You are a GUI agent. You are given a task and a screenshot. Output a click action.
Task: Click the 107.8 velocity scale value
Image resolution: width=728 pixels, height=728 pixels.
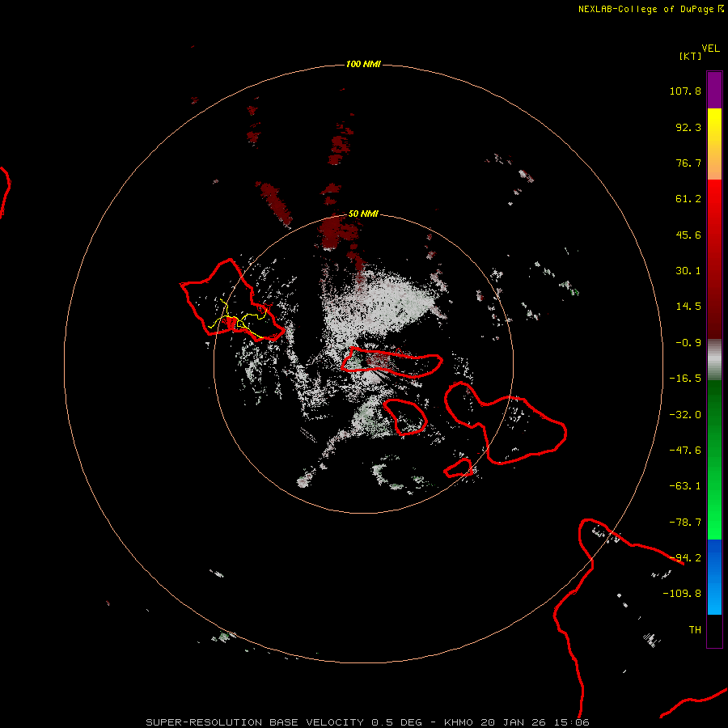(x=685, y=91)
